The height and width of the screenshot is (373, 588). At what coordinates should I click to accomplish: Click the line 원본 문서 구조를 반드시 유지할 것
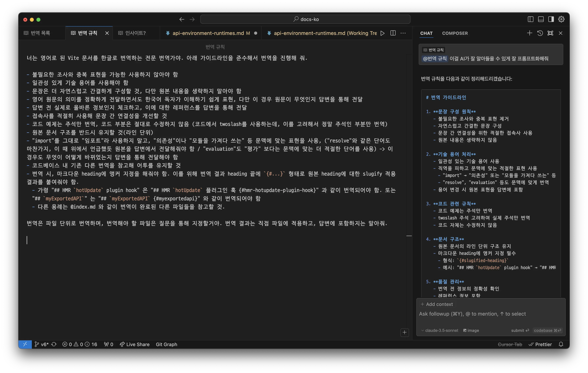[90, 132]
